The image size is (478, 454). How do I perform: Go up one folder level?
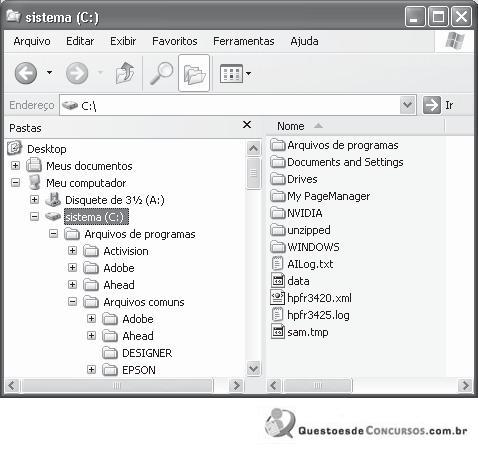124,73
